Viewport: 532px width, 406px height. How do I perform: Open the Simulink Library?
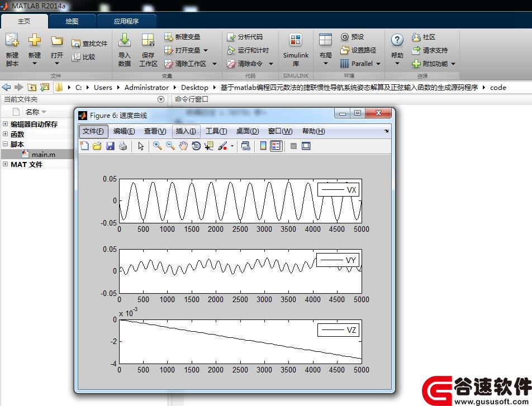tap(296, 50)
